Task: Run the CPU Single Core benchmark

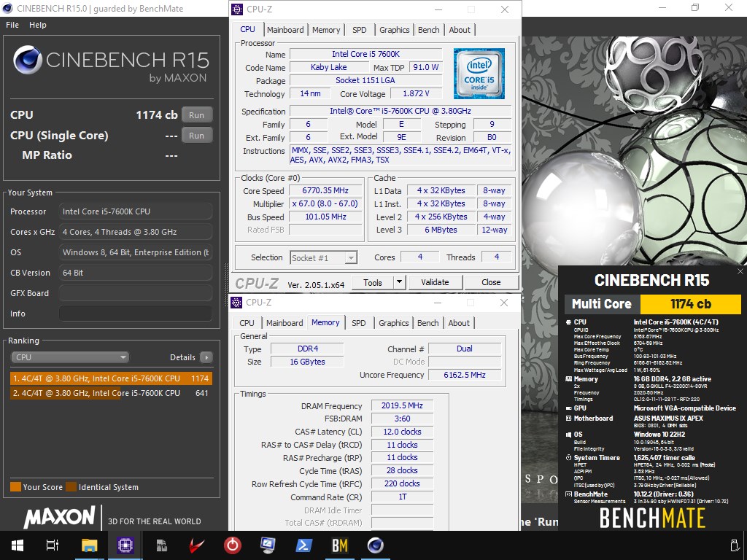Action: point(196,135)
